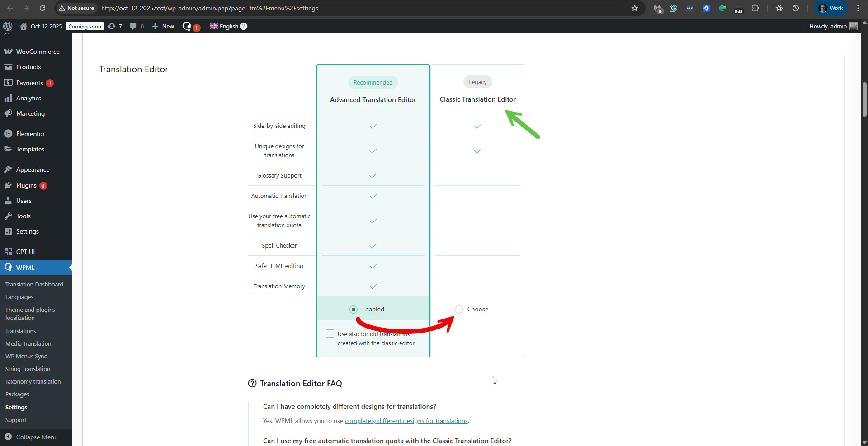Open String Translation submenu

[x=28, y=369]
